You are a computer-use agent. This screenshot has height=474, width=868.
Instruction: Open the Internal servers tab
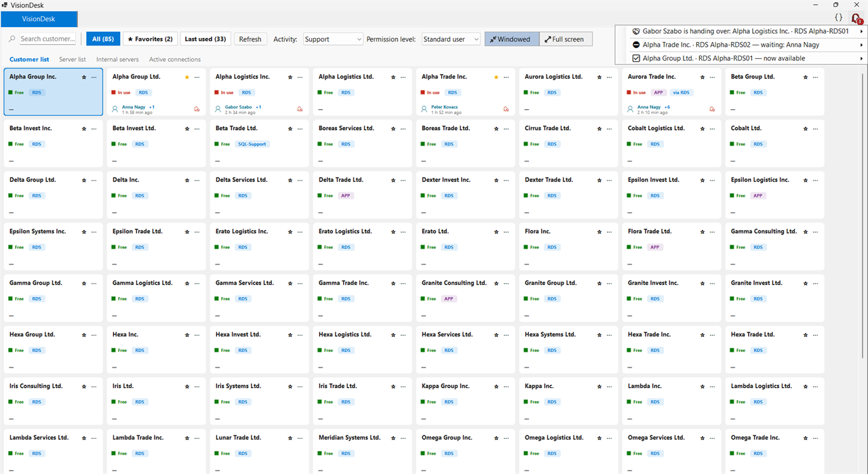(x=117, y=60)
